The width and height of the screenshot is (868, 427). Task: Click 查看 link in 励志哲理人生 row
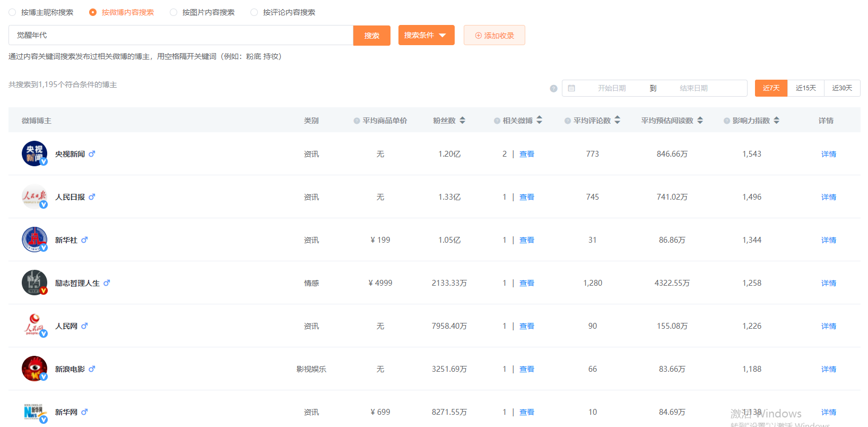coord(527,283)
